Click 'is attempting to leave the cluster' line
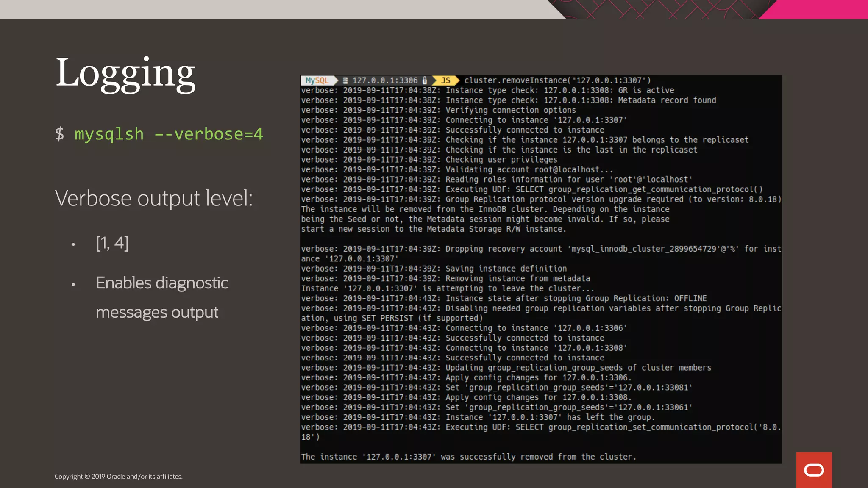868x488 pixels. pos(448,288)
